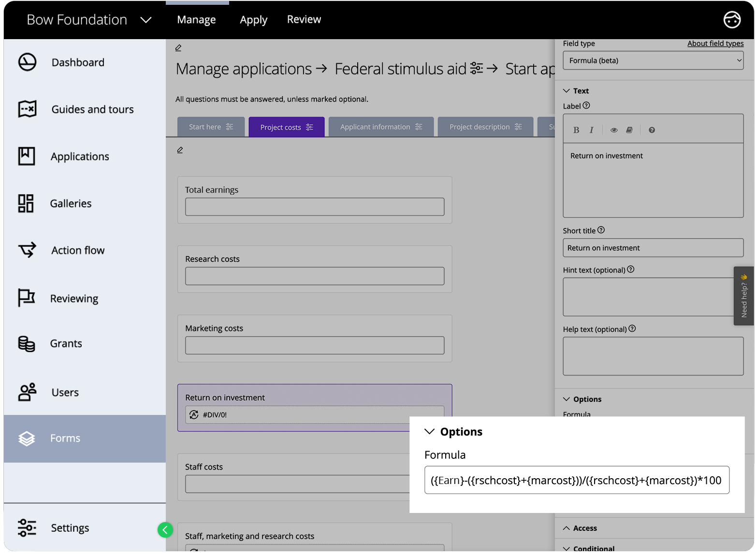756x555 pixels.
Task: Open the Need help panel
Action: click(x=744, y=296)
